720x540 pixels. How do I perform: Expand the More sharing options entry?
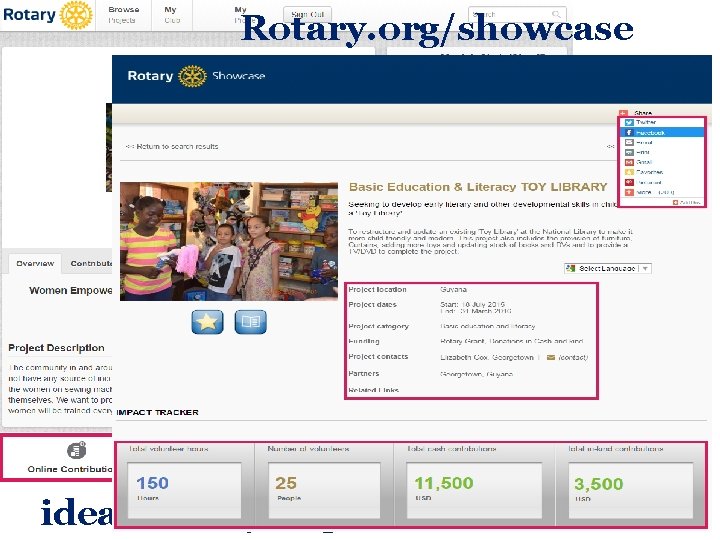point(663,192)
